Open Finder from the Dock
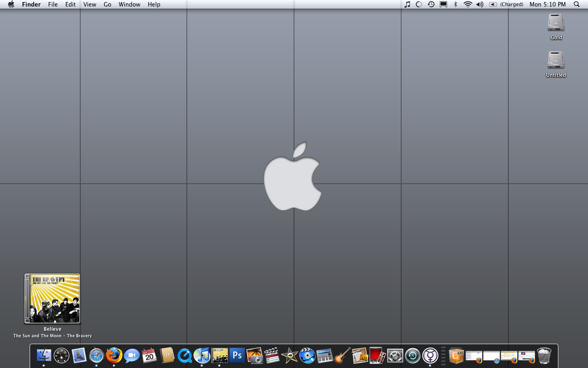The image size is (588, 368). tap(44, 355)
